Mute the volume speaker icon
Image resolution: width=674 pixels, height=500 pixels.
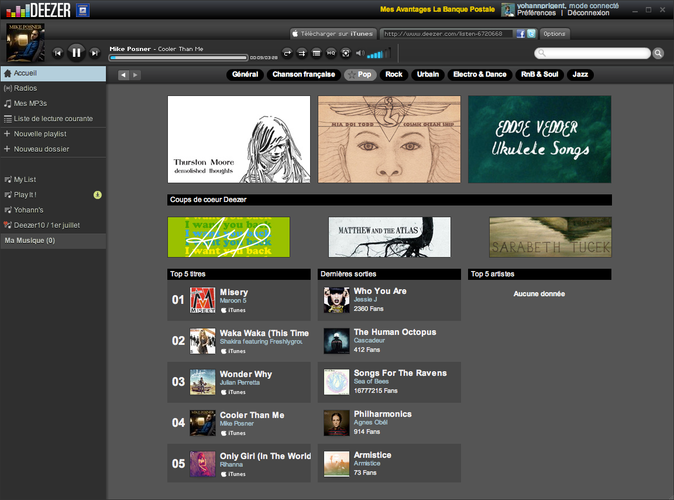(x=360, y=52)
